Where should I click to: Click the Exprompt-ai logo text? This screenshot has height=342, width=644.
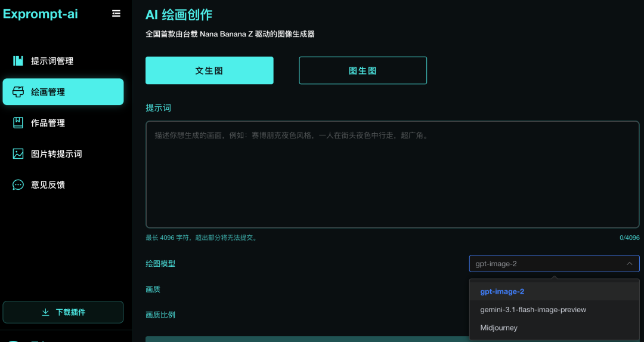click(x=41, y=14)
